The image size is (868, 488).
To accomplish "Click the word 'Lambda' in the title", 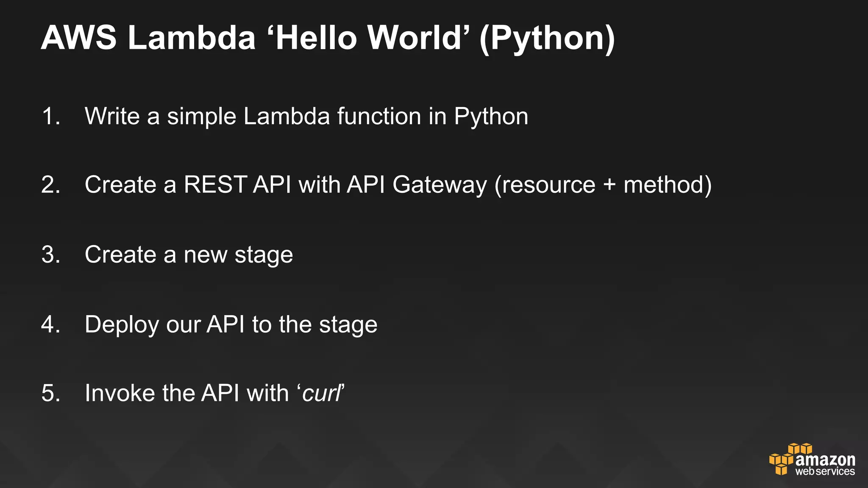I will (x=192, y=38).
